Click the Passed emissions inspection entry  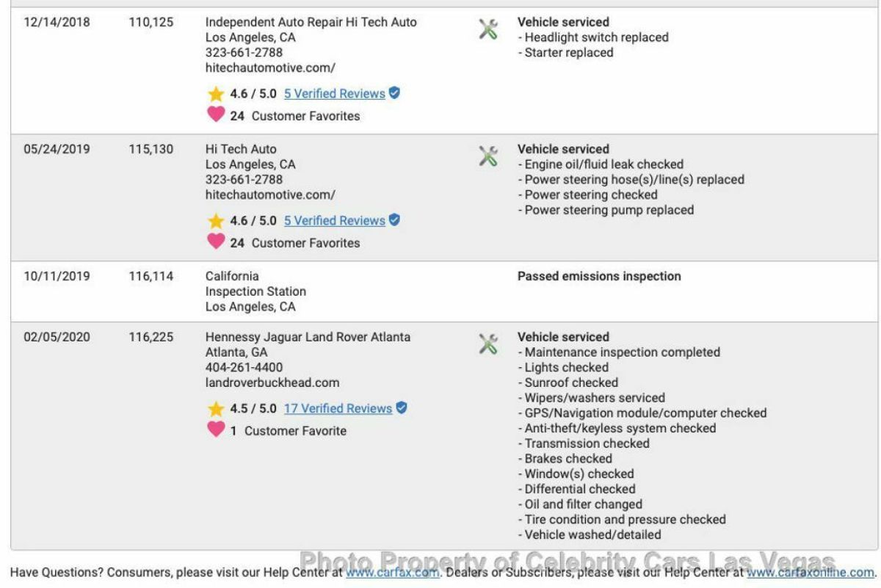[599, 277]
